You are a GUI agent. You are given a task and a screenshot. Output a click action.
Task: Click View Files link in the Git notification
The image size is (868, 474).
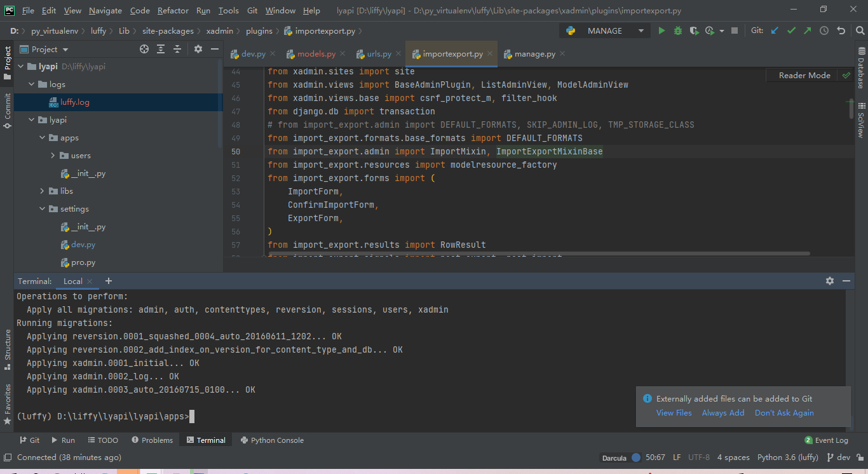coord(674,413)
